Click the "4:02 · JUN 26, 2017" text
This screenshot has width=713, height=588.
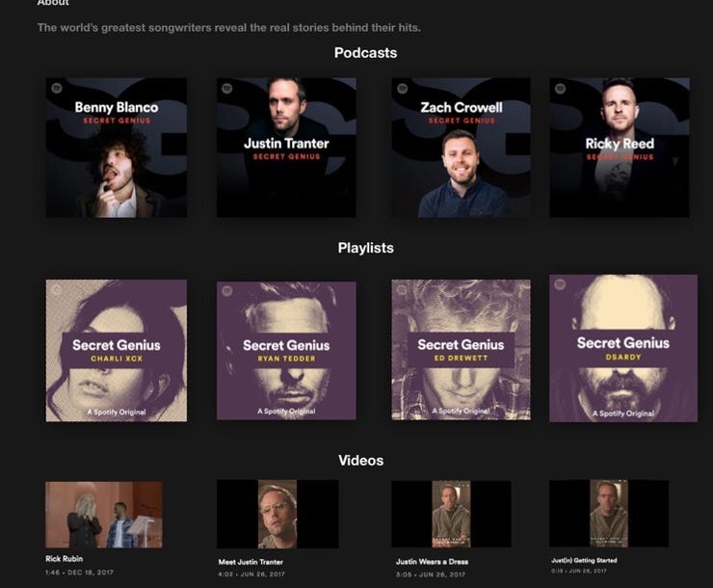click(x=251, y=575)
